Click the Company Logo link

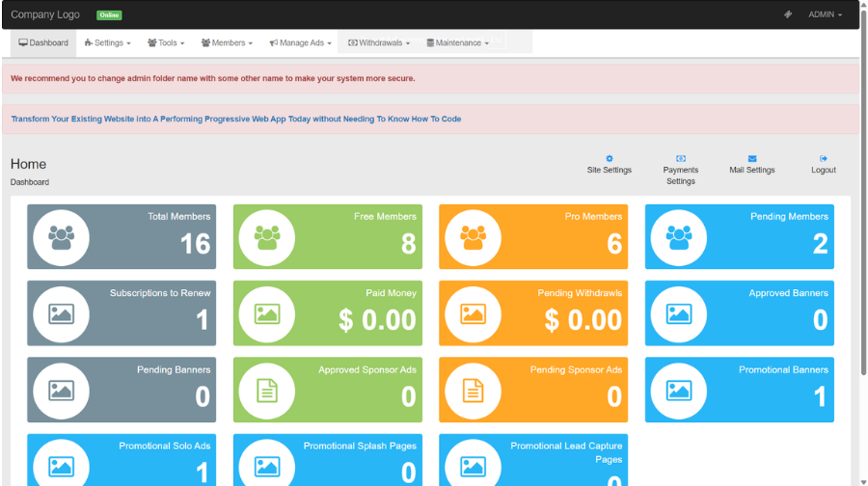(45, 14)
